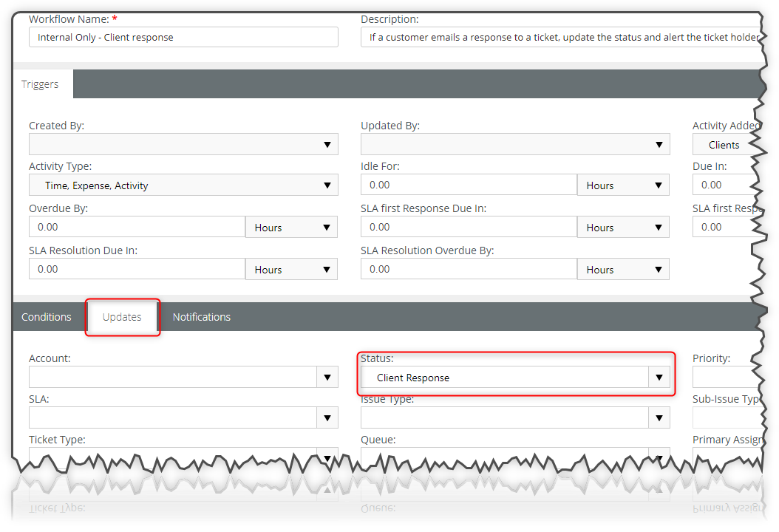Image resolution: width=779 pixels, height=532 pixels.
Task: Open the Status dropdown showing Client Response
Action: (x=659, y=377)
